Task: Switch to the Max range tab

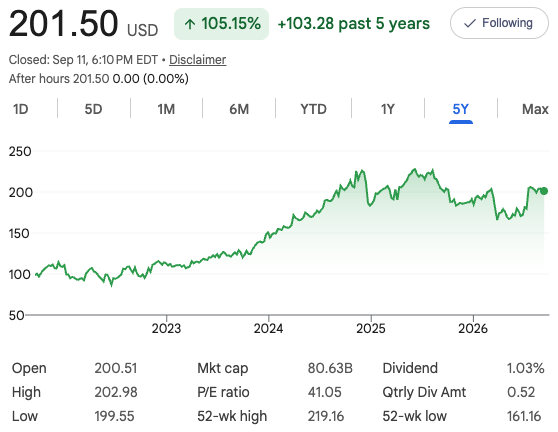Action: point(535,109)
